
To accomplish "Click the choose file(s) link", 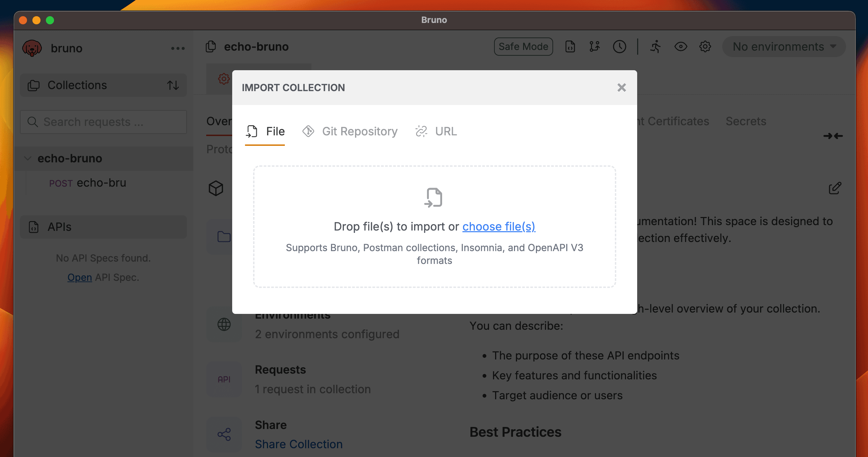I will [499, 226].
